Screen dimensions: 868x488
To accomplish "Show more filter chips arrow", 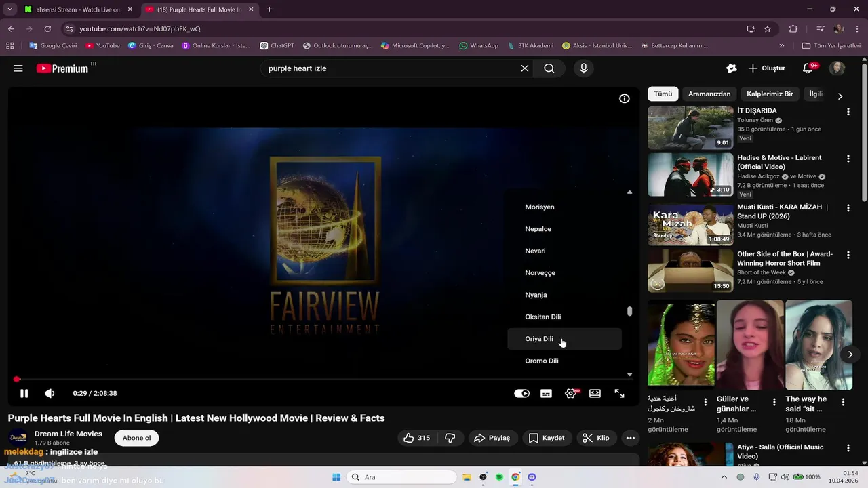I will click(x=840, y=96).
